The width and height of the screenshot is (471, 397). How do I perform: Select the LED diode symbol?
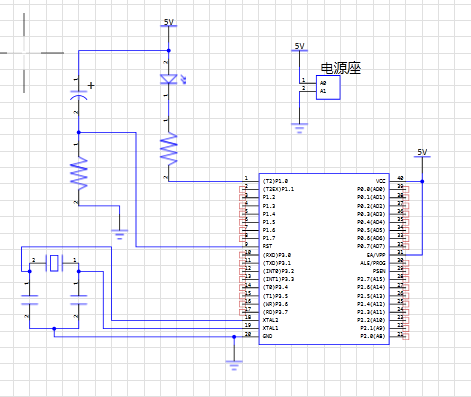click(x=170, y=79)
